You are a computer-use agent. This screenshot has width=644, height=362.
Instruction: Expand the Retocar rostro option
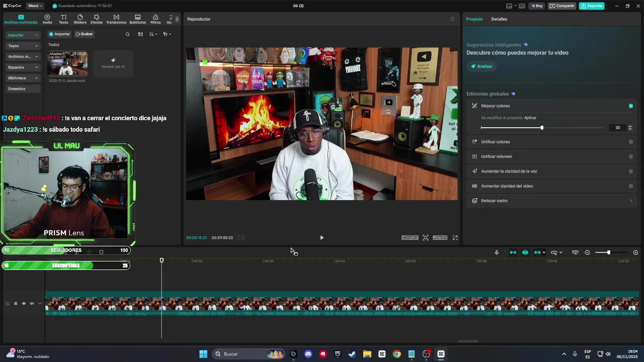pos(631,201)
